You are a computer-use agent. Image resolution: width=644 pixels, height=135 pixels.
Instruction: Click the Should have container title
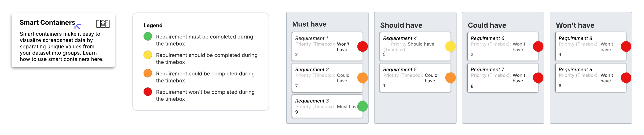click(401, 25)
